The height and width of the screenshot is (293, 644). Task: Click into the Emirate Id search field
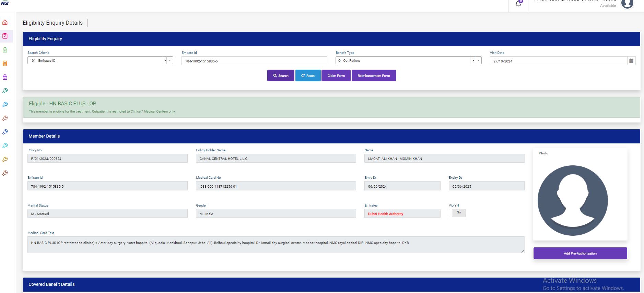coord(254,61)
